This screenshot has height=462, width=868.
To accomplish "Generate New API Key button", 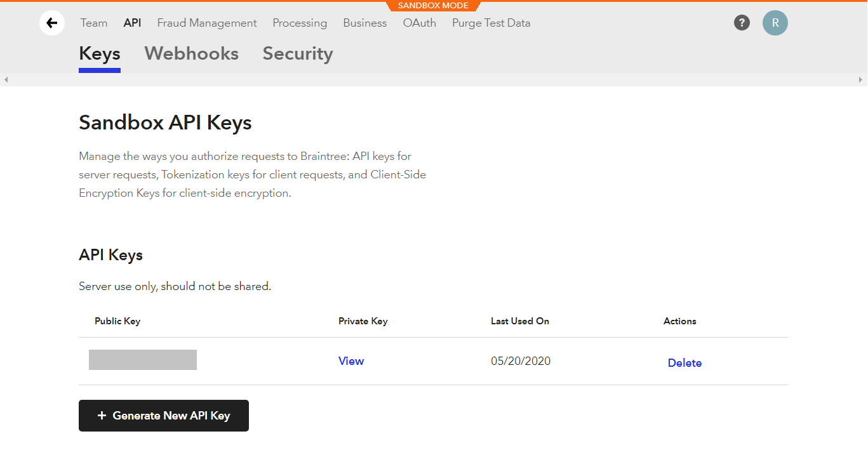I will (164, 416).
